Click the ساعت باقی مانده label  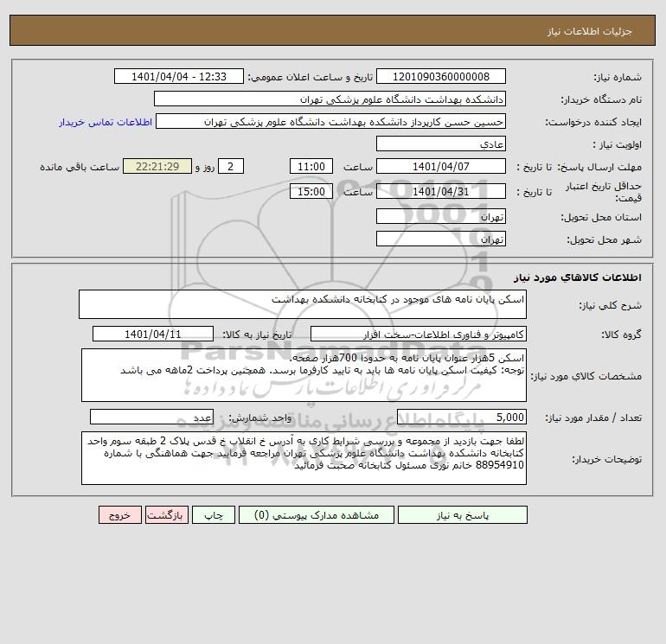coord(80,167)
